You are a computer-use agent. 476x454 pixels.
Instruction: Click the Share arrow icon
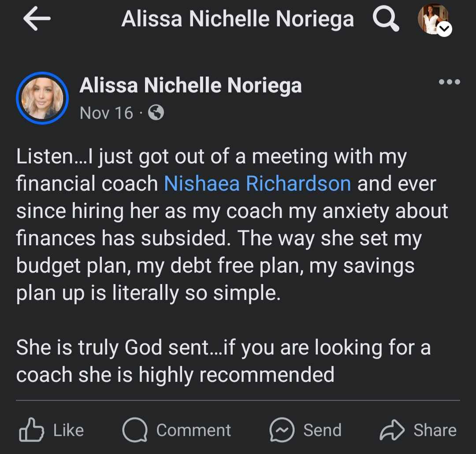pos(392,430)
